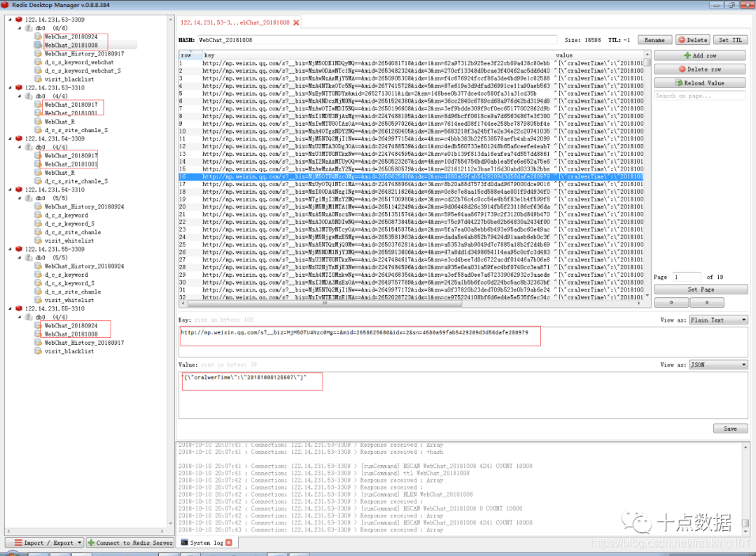The height and width of the screenshot is (556, 756).
Task: Click the Set TTL button
Action: (730, 40)
